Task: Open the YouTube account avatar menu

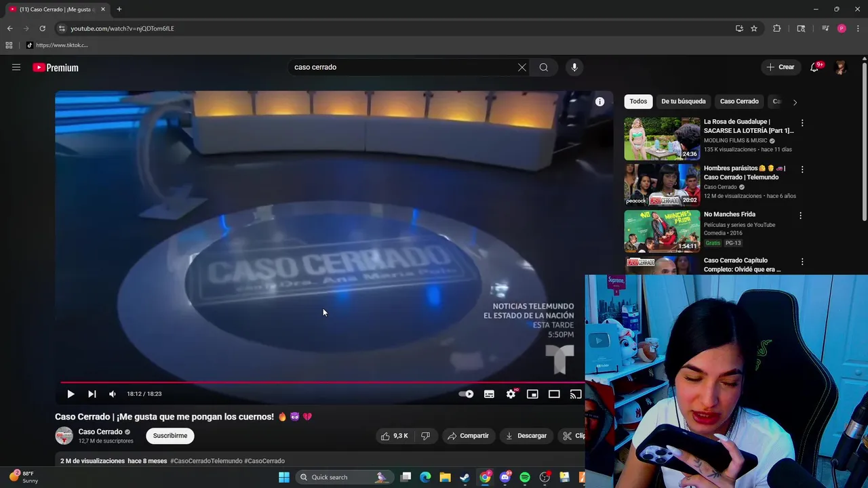Action: point(841,67)
